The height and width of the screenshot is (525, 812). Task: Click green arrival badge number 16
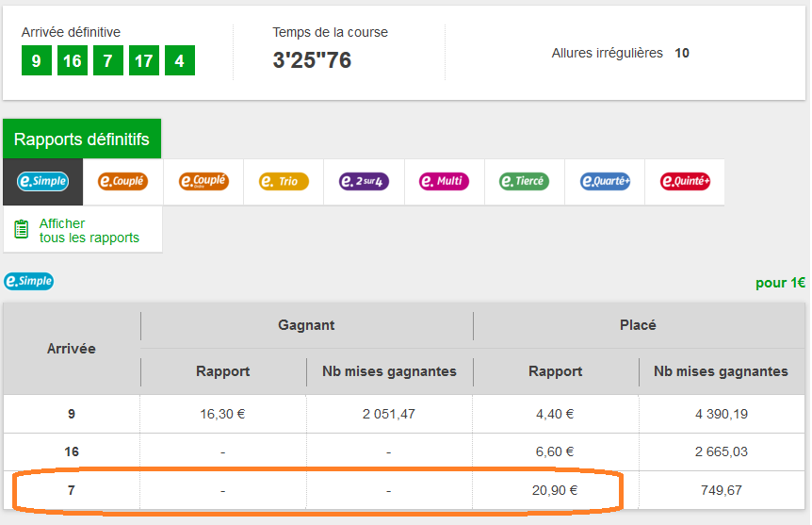[x=72, y=62]
